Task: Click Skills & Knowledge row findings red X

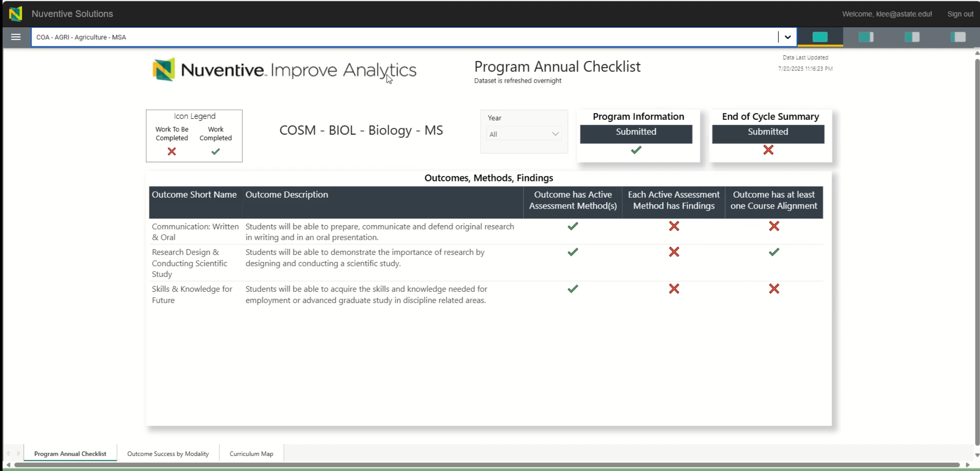Action: tap(674, 288)
